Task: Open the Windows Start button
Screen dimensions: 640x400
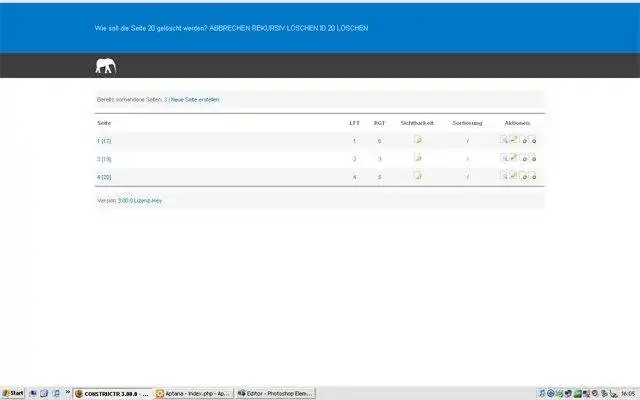Action: click(13, 393)
